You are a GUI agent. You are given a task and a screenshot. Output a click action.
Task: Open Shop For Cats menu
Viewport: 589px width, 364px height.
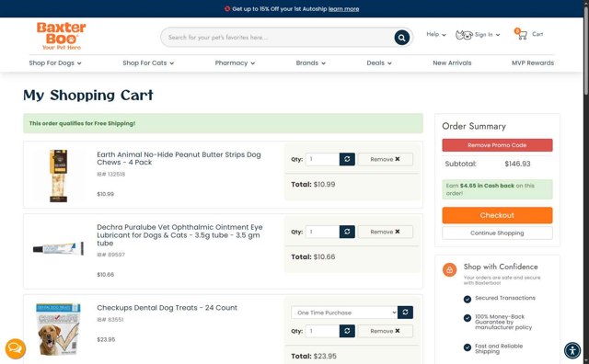coord(148,63)
